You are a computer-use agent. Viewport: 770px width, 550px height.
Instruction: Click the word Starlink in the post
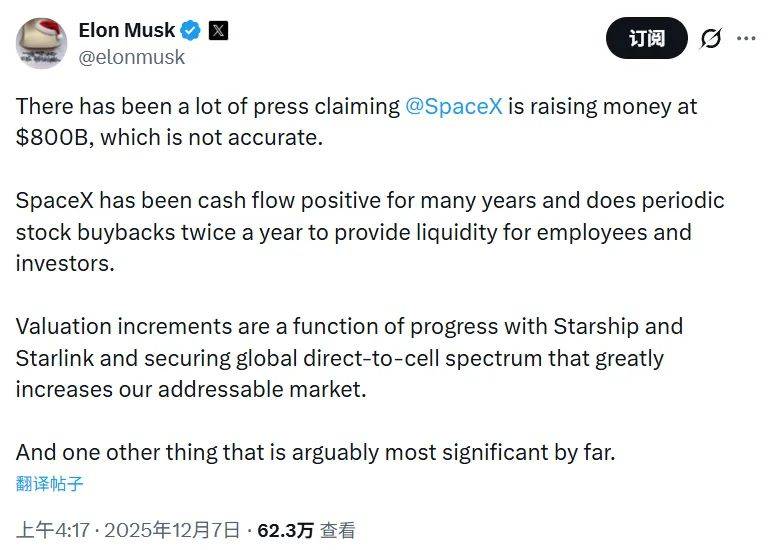pos(52,358)
